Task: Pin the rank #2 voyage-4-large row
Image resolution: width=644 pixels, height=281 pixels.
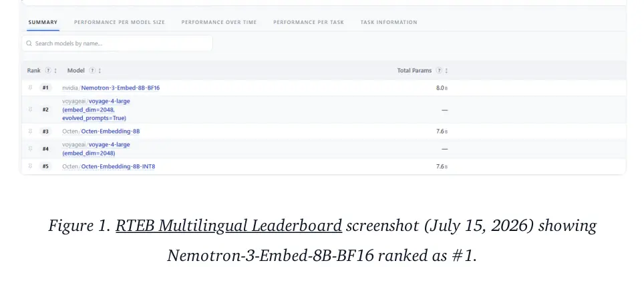Action: click(x=30, y=109)
